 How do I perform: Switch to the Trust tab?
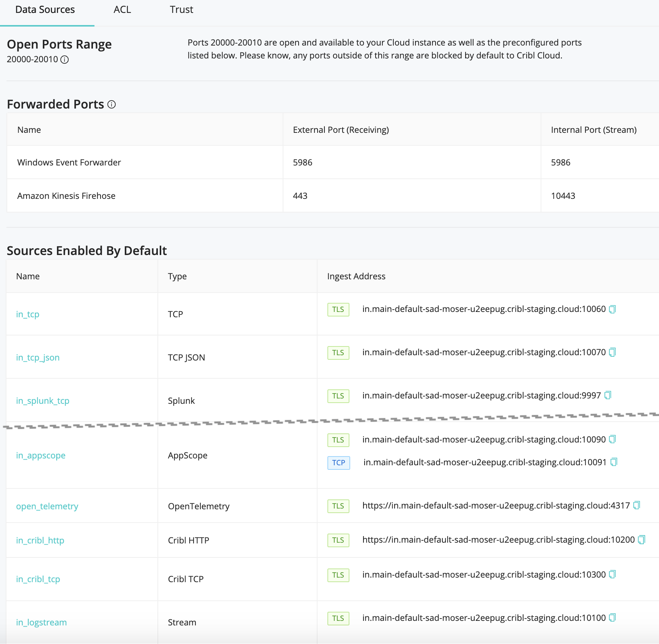pyautogui.click(x=182, y=9)
